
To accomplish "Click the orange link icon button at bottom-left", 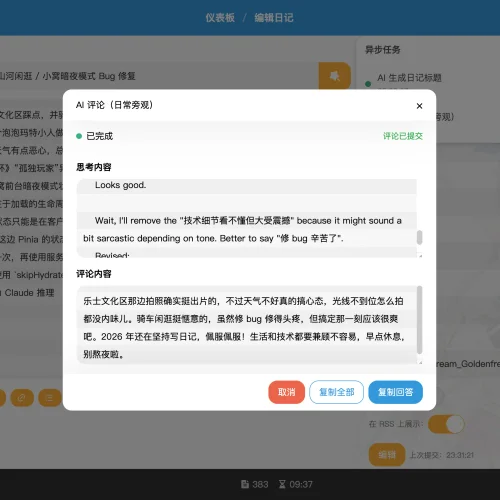I will click(x=22, y=398).
